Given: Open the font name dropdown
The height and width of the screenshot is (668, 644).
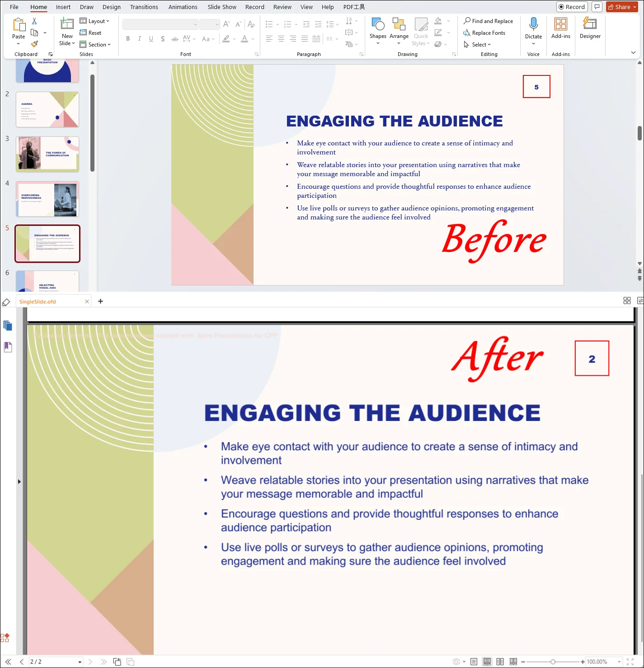Looking at the screenshot, I should tap(195, 24).
